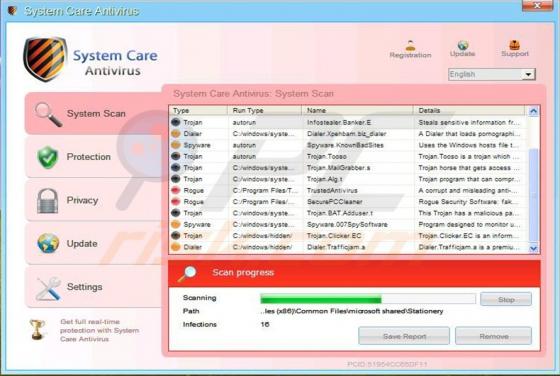Select the Trojan.BAT.Adduser.t name cell
The height and width of the screenshot is (376, 560).
(339, 213)
